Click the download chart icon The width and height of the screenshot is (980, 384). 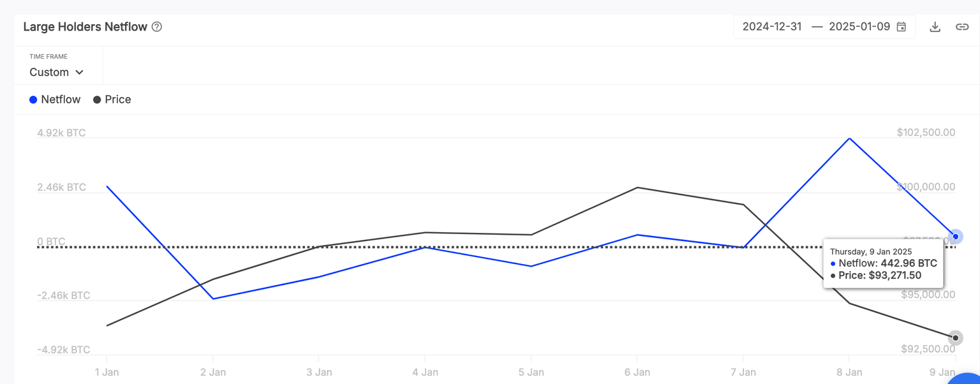click(935, 27)
